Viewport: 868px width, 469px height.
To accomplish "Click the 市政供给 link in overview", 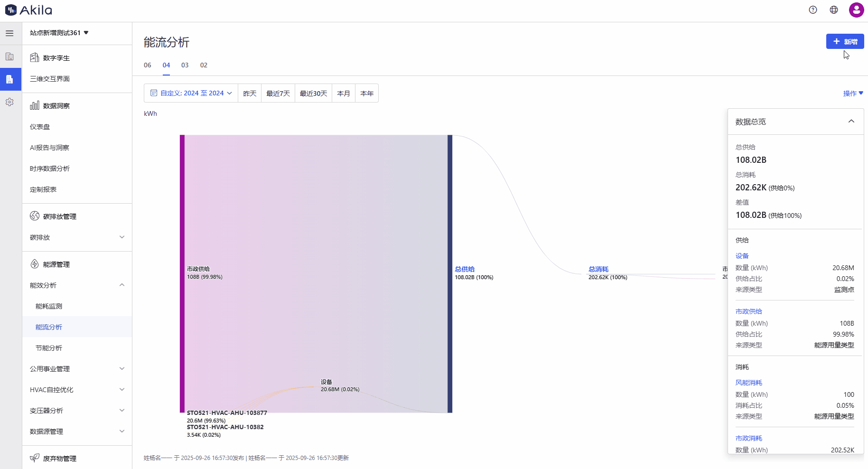I will click(x=748, y=311).
